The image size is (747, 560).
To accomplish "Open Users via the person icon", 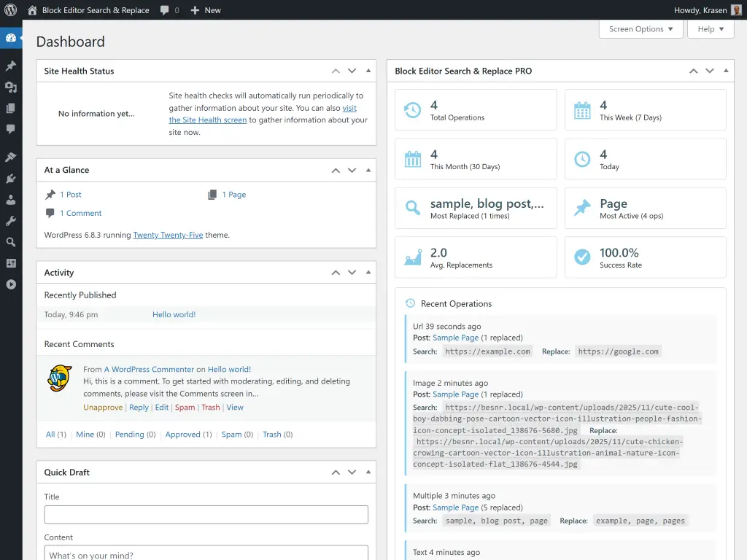I will point(10,199).
